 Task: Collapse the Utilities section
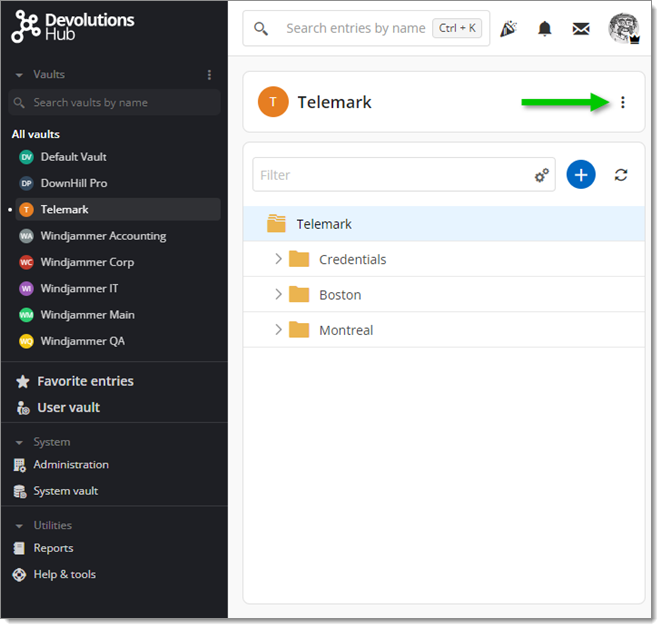pyautogui.click(x=19, y=526)
